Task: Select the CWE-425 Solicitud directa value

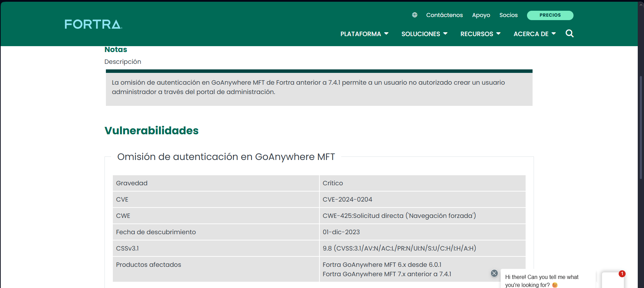Action: 399,216
